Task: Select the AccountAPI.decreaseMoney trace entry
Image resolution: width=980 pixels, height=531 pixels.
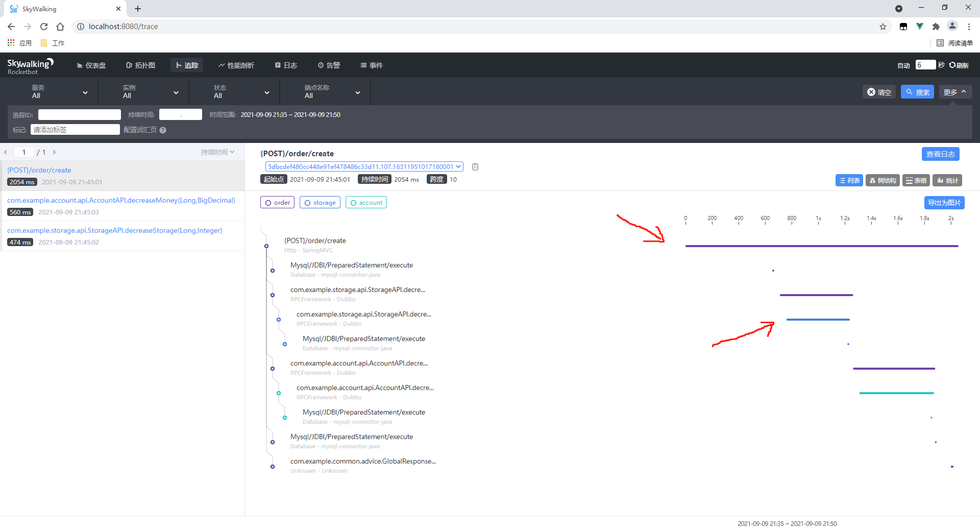Action: pos(122,206)
